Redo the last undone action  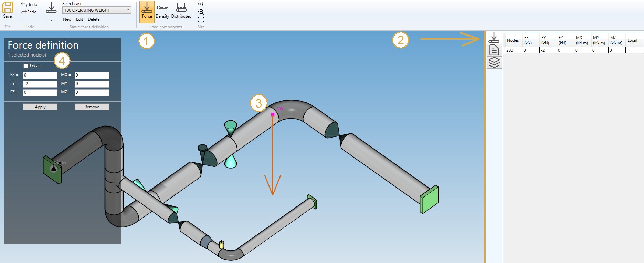(x=29, y=12)
